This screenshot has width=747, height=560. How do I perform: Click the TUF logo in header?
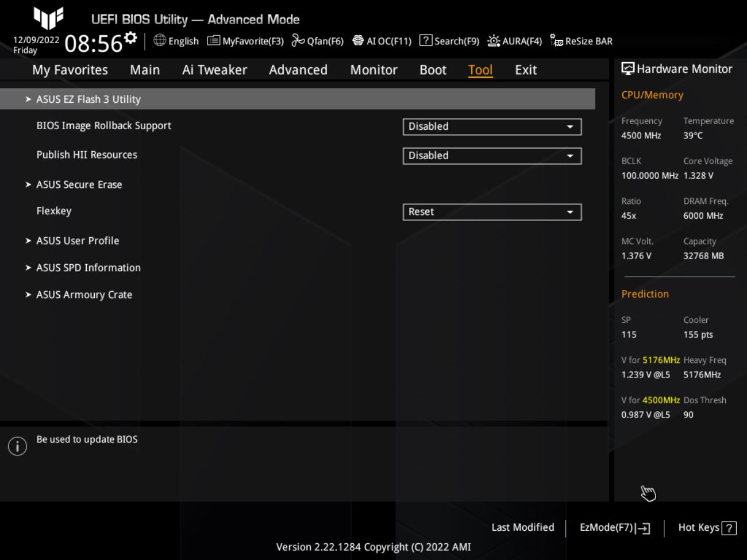click(48, 18)
